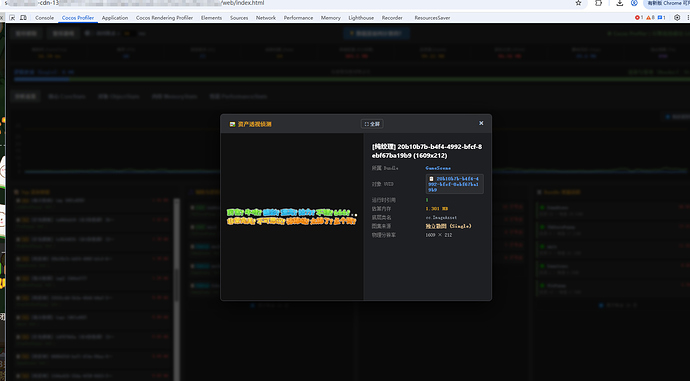Bookmark this page with the star
This screenshot has height=381, width=690.
[579, 3]
